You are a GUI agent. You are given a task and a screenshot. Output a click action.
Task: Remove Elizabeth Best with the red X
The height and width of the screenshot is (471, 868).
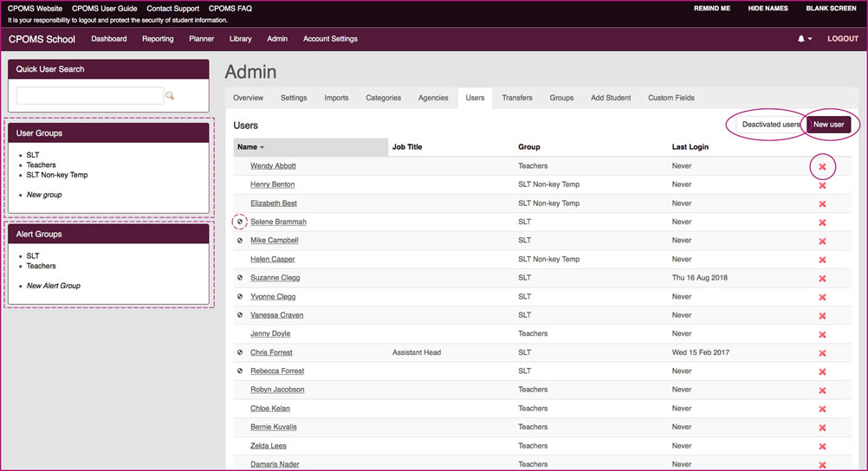[x=822, y=203]
